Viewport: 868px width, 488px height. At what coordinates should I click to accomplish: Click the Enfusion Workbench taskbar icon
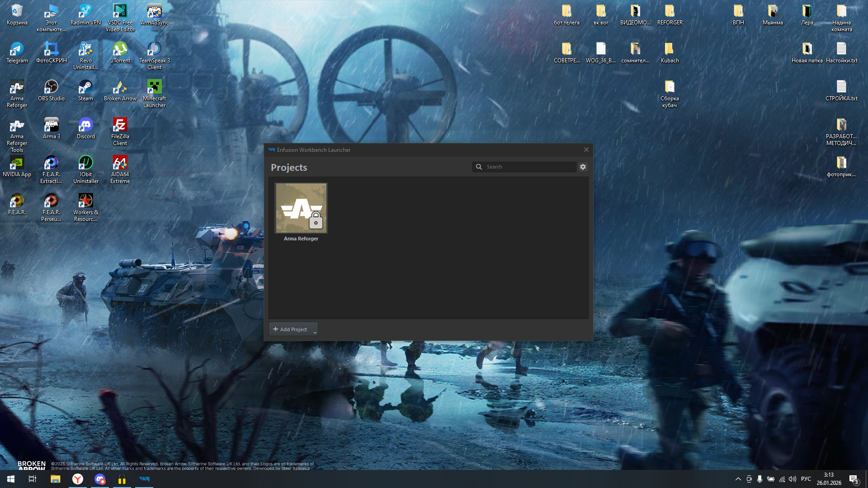pyautogui.click(x=144, y=479)
